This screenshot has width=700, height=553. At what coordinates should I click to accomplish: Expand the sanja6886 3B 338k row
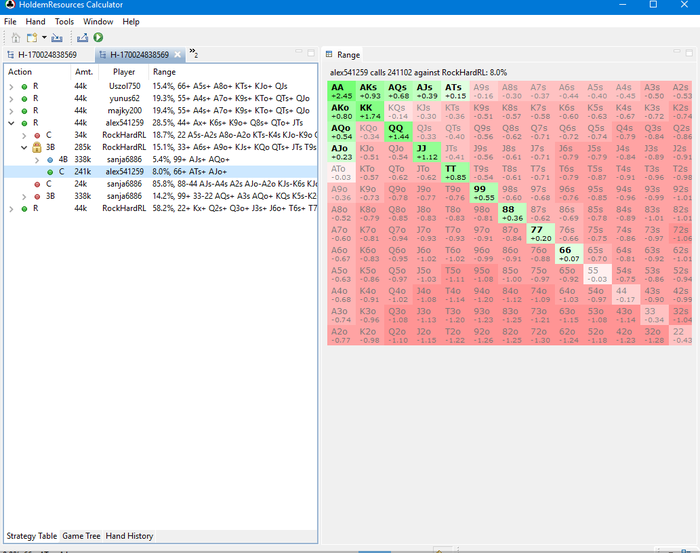pyautogui.click(x=25, y=196)
